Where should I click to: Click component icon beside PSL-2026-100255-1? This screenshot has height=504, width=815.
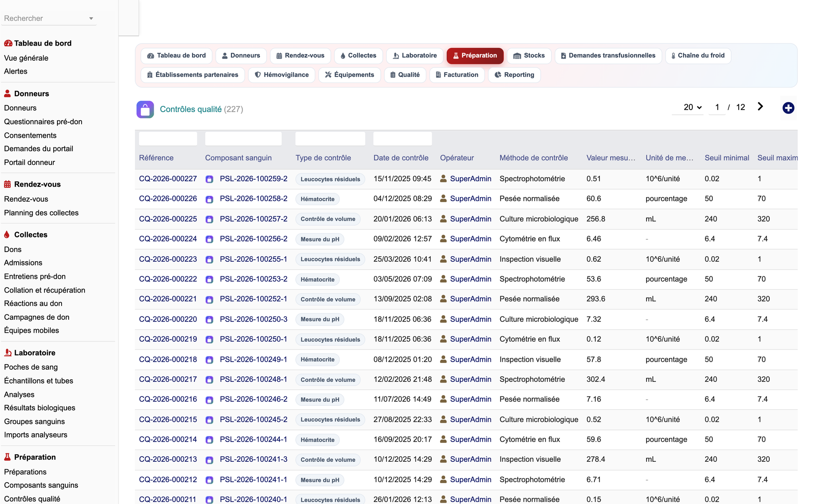pyautogui.click(x=209, y=260)
